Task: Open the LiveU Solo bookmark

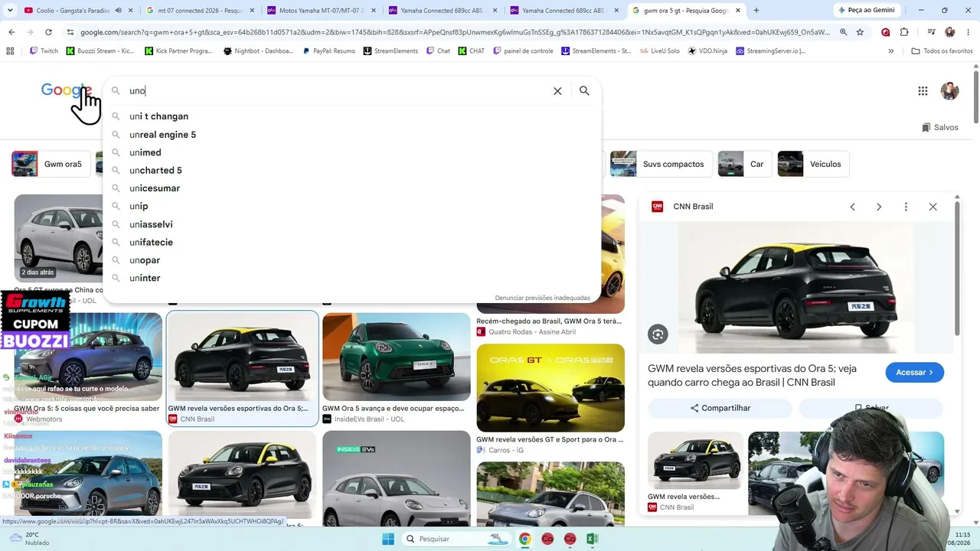Action: 659,51
